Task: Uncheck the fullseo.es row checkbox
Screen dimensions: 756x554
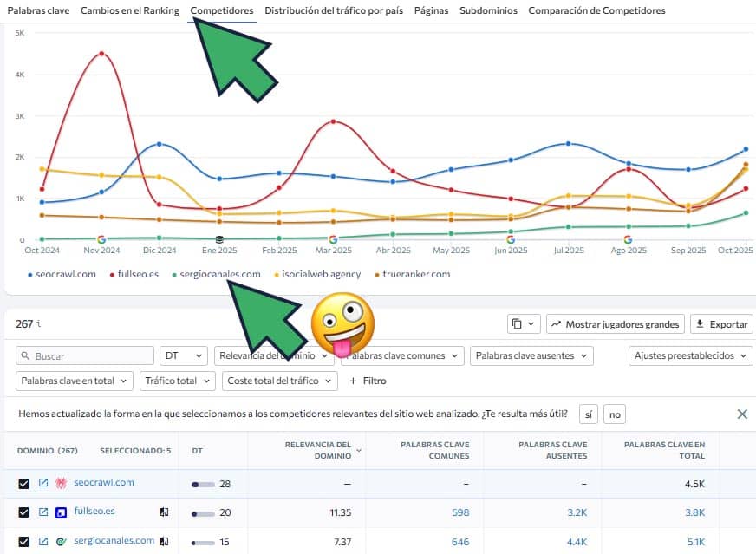Action: coord(24,512)
